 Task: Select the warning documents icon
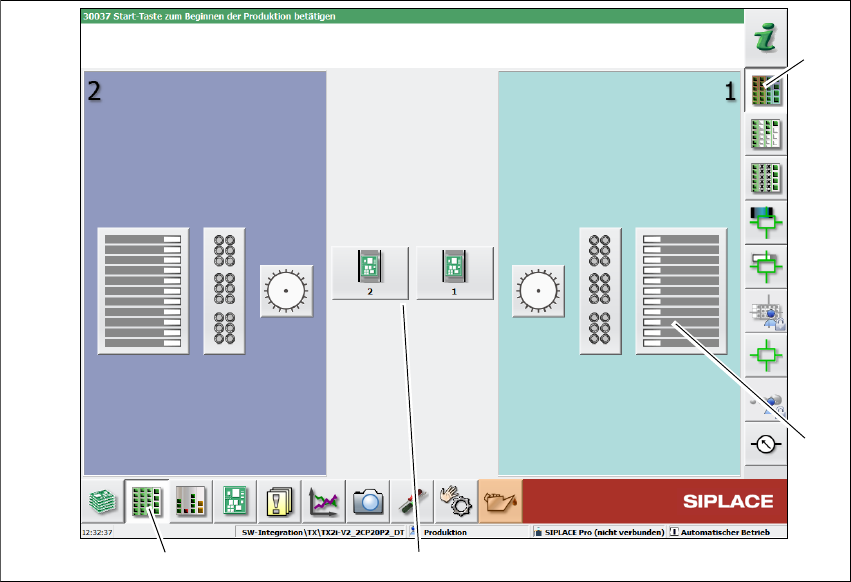coord(279,501)
